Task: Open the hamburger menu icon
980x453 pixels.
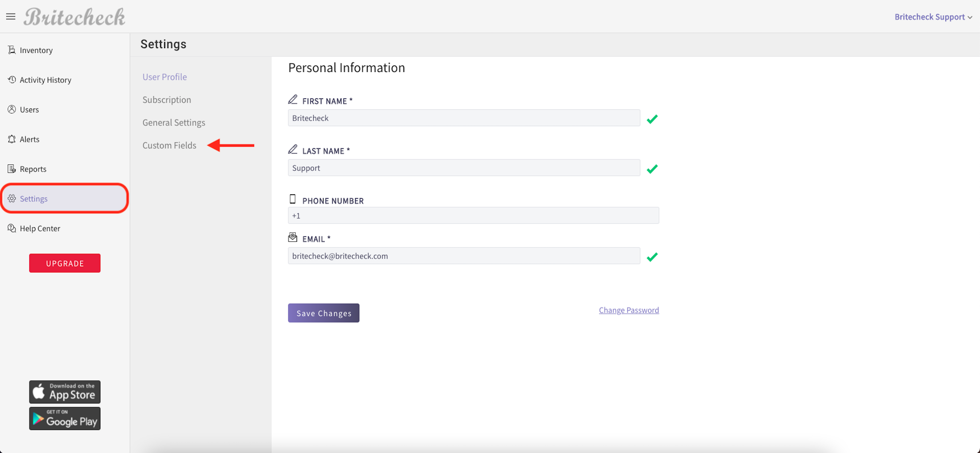Action: pyautogui.click(x=11, y=16)
